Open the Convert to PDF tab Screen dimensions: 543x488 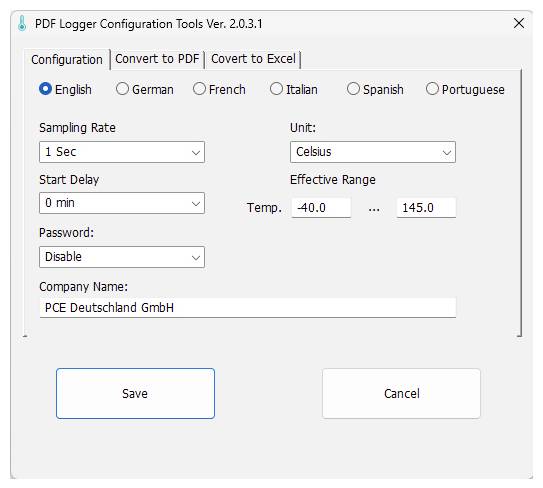[157, 59]
